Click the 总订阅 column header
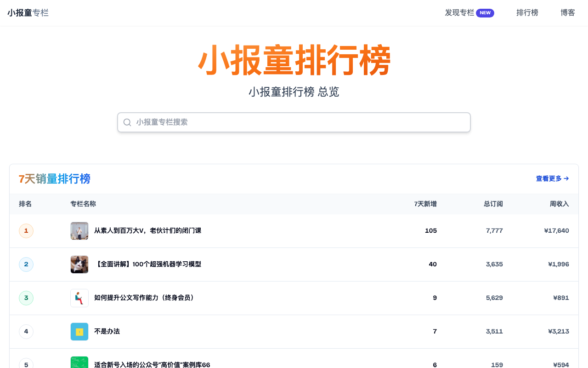The image size is (588, 368). coord(493,204)
